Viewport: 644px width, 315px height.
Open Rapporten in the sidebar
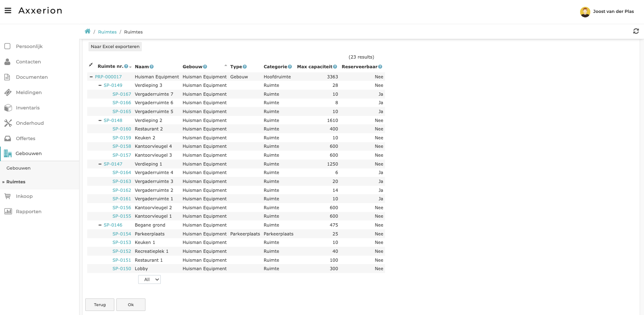click(28, 212)
